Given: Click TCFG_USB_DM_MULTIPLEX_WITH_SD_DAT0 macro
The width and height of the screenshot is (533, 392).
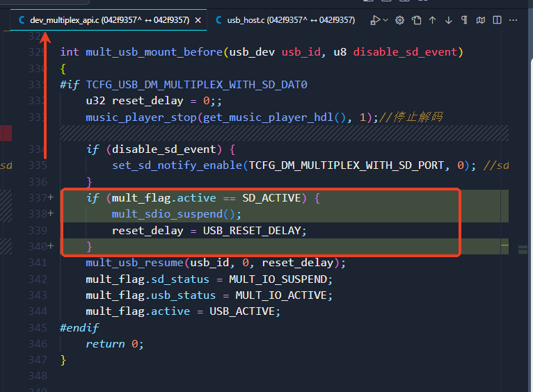Looking at the screenshot, I should pyautogui.click(x=196, y=85).
